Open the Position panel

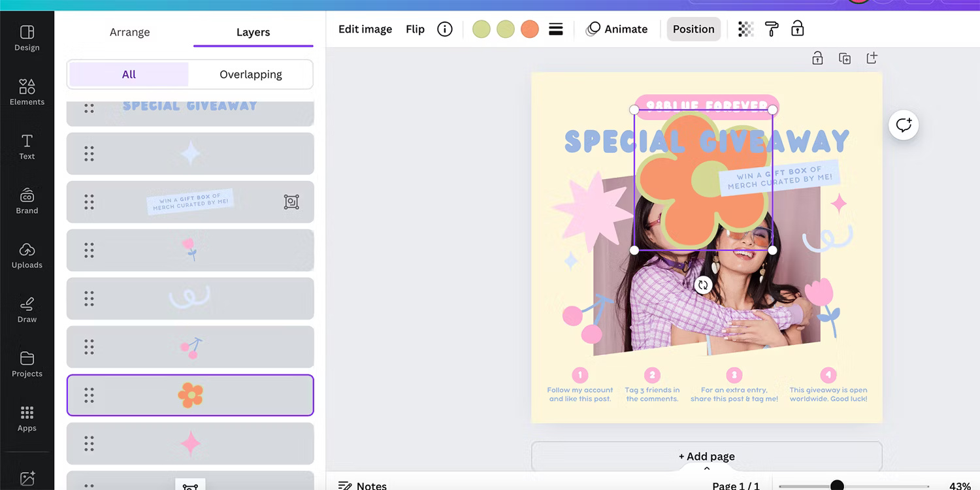[x=693, y=29]
